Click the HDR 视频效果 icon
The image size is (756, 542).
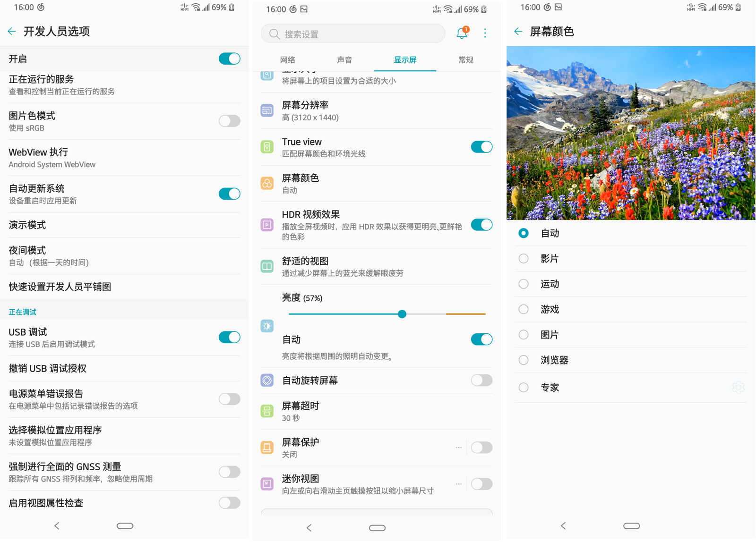(x=267, y=225)
